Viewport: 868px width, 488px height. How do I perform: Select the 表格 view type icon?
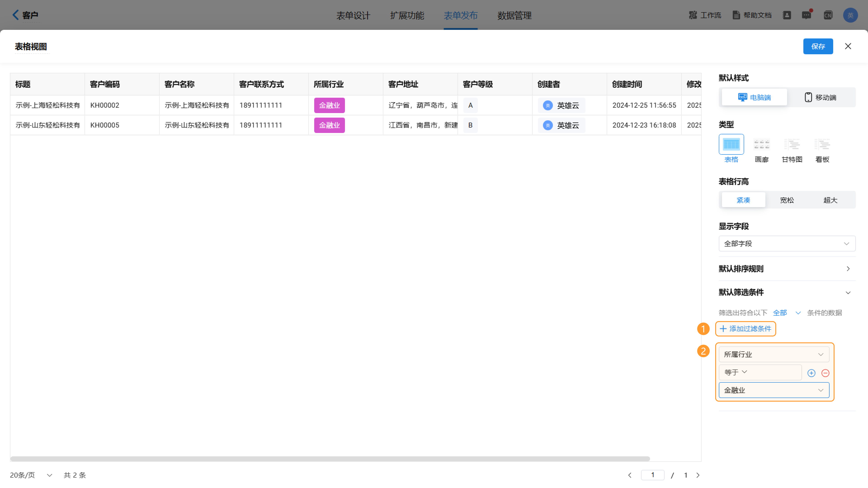[x=731, y=144]
